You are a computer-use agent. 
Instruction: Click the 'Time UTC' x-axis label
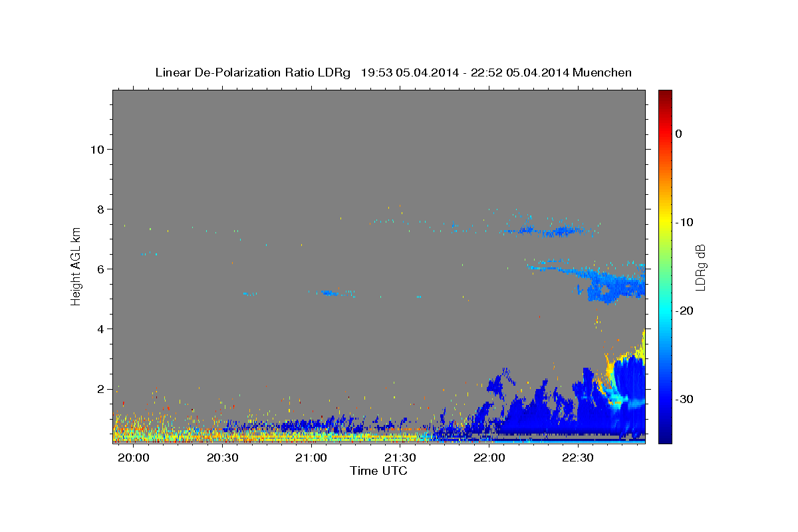click(x=378, y=471)
